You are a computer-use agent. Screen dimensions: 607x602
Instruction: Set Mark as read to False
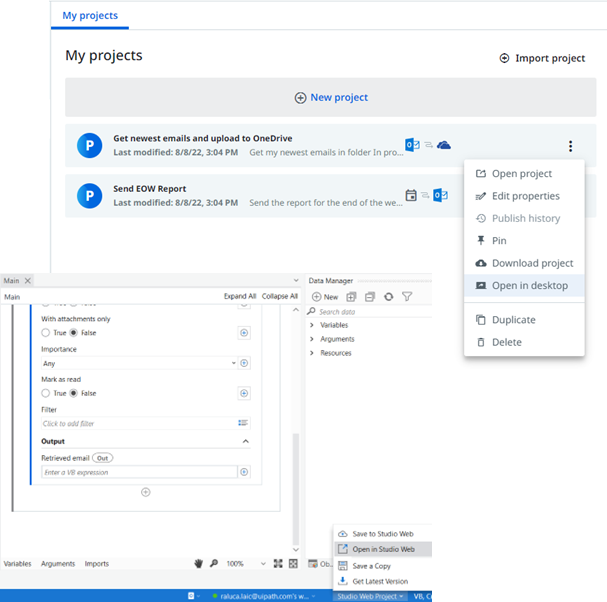(74, 393)
